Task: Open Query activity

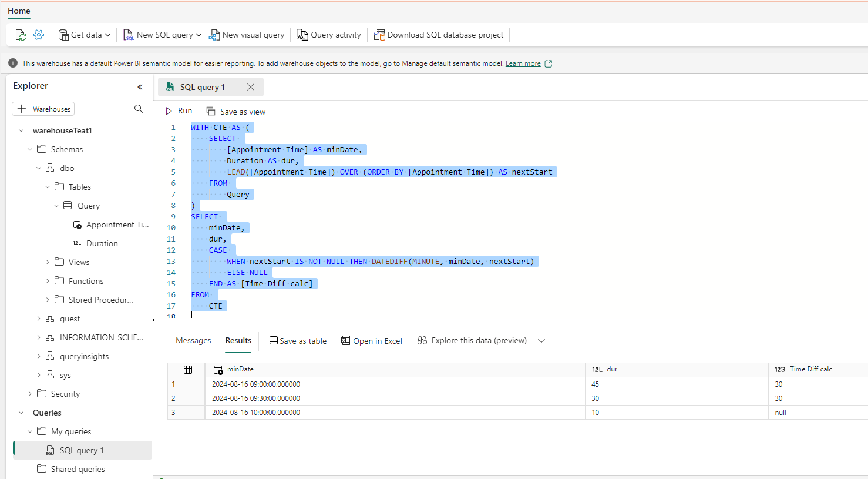Action: [x=329, y=35]
